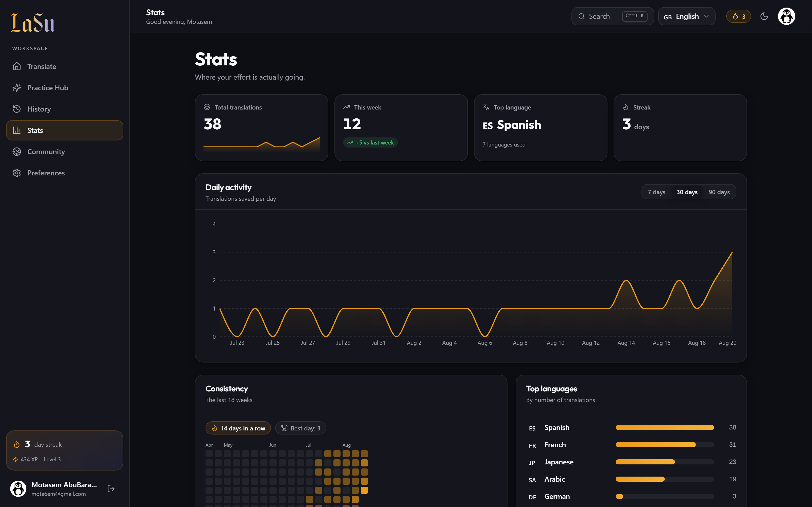
Task: Toggle the dark mode moon icon
Action: point(764,16)
